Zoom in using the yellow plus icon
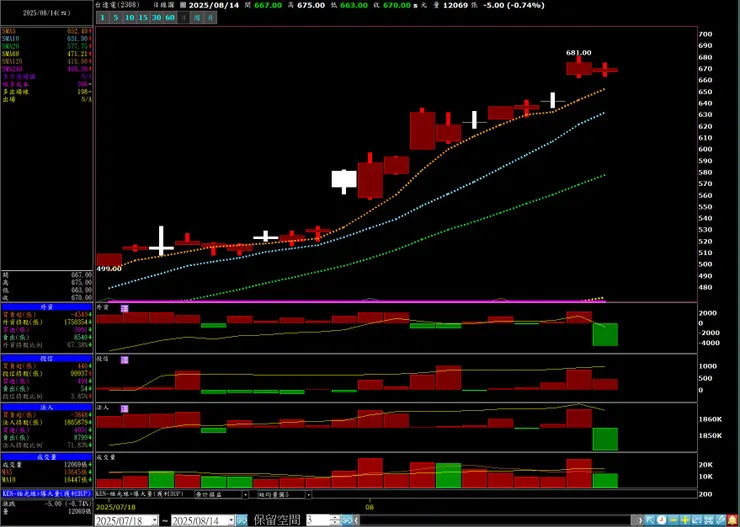Viewport: 740px width, 527px height. pyautogui.click(x=686, y=520)
